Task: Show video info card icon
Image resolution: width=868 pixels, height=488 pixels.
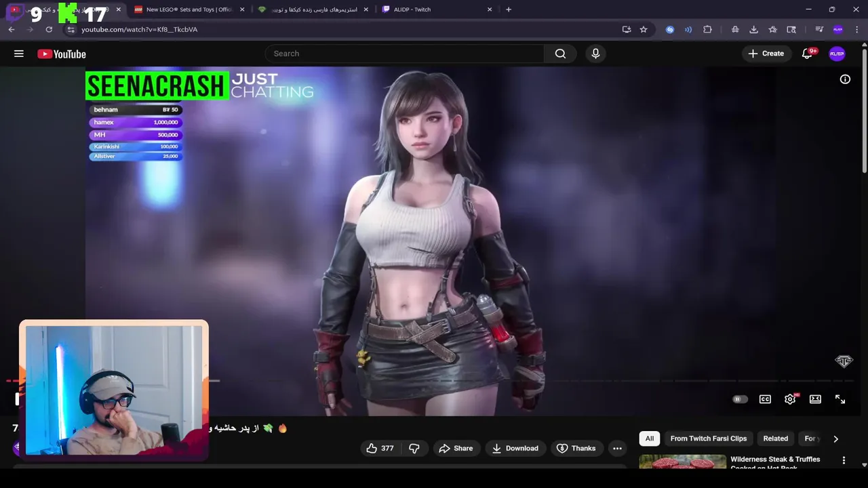Action: [x=845, y=79]
